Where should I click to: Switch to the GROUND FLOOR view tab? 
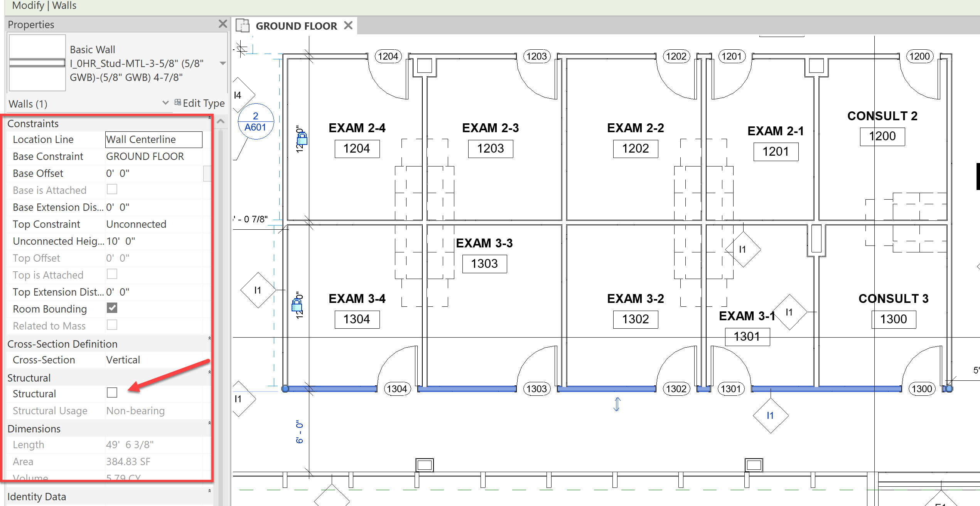pos(296,26)
